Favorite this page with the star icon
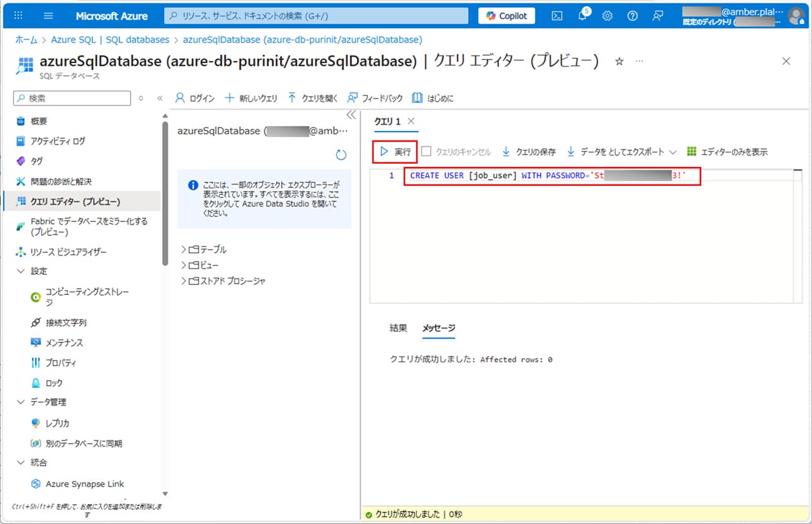Viewport: 812px width, 524px height. click(x=619, y=61)
